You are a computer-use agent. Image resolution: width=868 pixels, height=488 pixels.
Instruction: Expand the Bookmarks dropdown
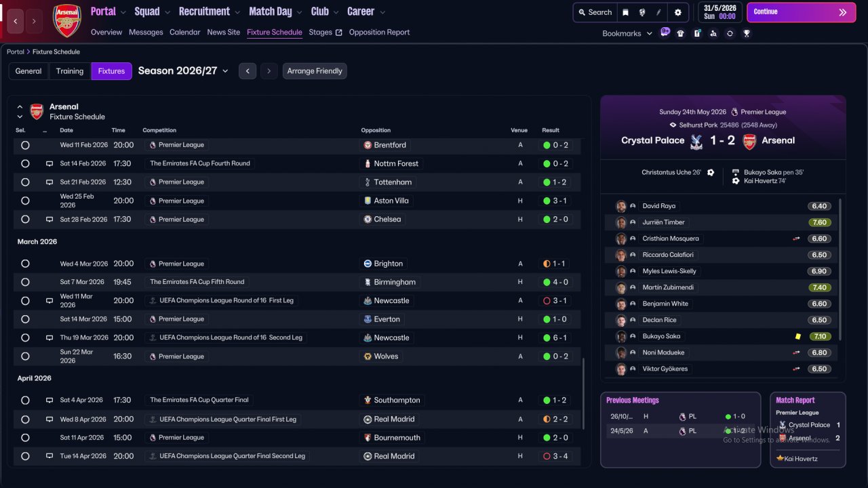(x=649, y=33)
